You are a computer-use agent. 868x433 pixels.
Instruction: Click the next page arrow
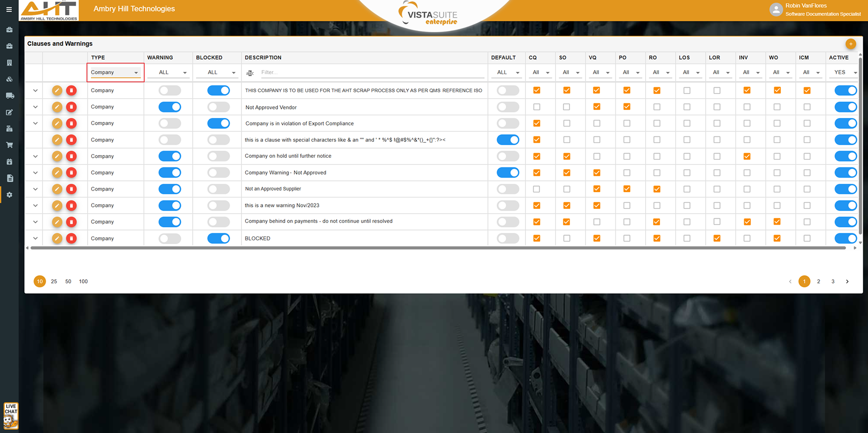(x=847, y=282)
